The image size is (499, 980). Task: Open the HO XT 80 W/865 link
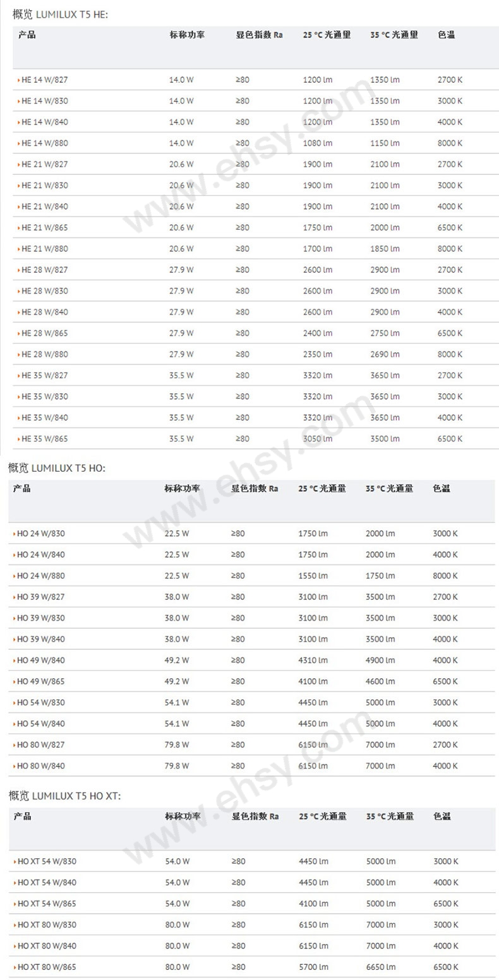[x=47, y=967]
